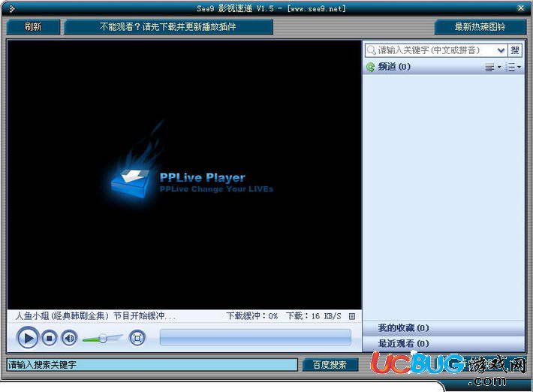Click the 百度搜索 button
Image resolution: width=533 pixels, height=392 pixels.
pyautogui.click(x=330, y=365)
